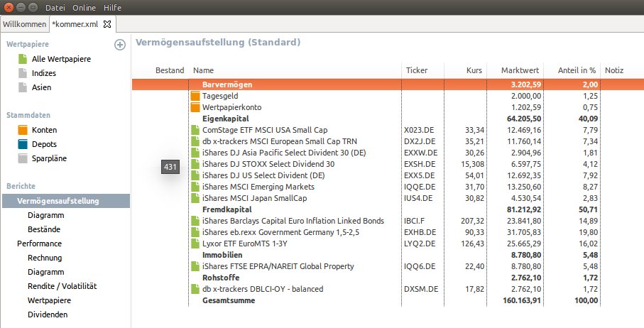Click icon of iShares DJ STOXX Select Dividend 30
The height and width of the screenshot is (328, 644).
[195, 164]
